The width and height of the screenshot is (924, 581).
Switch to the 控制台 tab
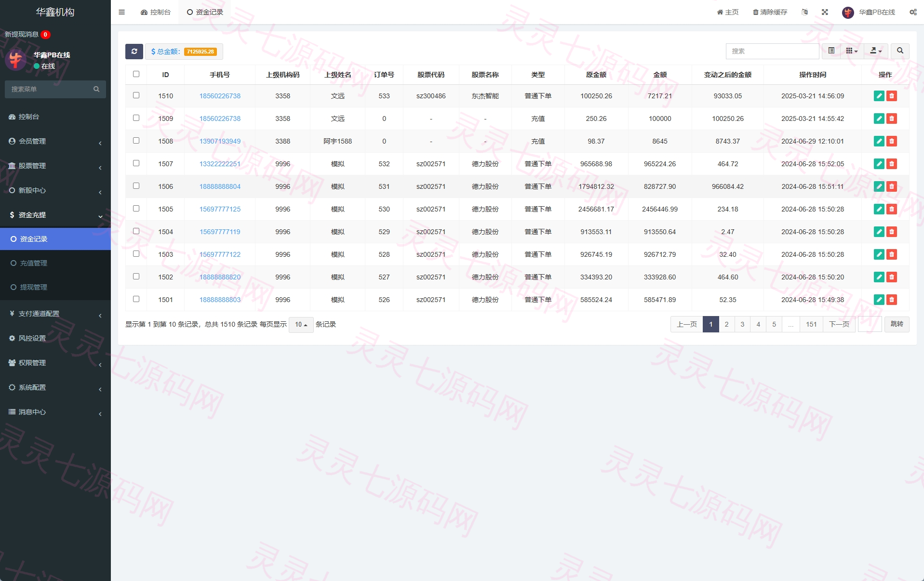156,12
